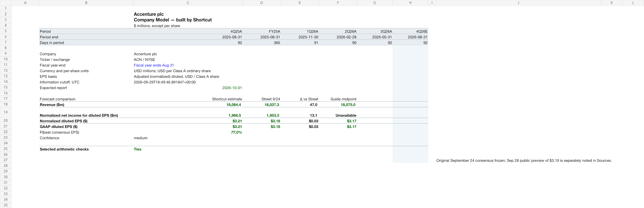Select column D header

coord(262,3)
